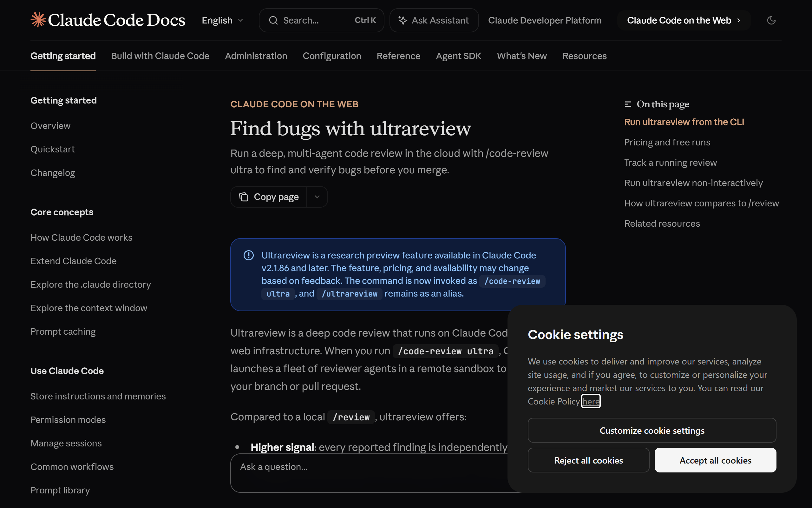Click the Copy page button
Image resolution: width=812 pixels, height=508 pixels.
[269, 197]
